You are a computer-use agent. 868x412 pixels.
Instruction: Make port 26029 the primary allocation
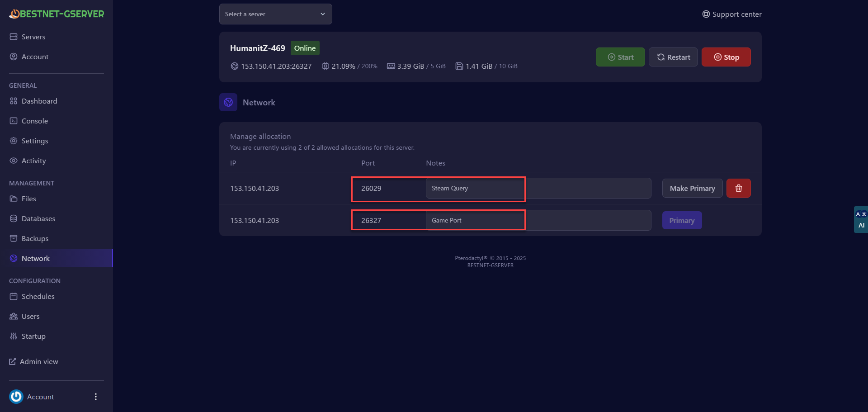693,188
